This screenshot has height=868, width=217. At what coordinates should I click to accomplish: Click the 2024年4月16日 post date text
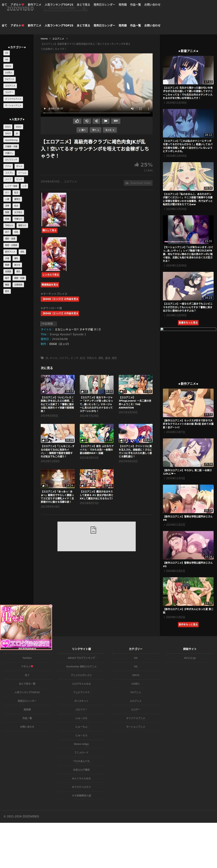click(x=50, y=182)
